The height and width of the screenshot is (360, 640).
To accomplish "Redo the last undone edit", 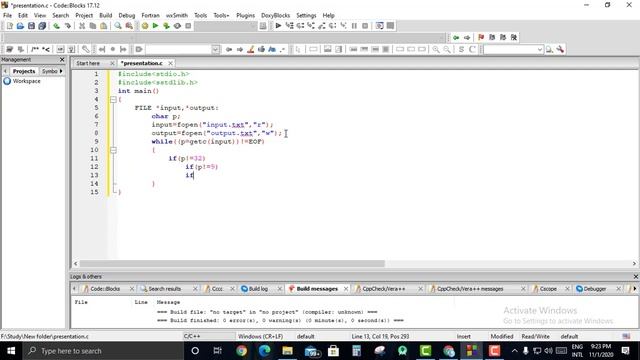I will [x=67, y=26].
